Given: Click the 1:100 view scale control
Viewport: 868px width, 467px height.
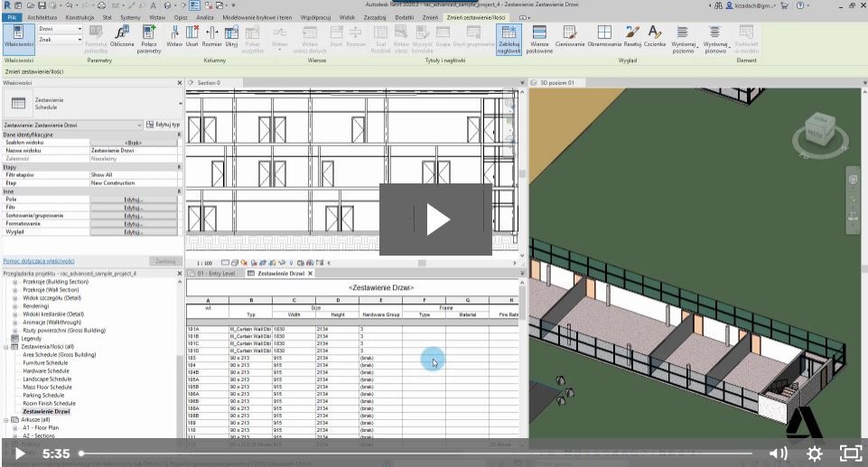Looking at the screenshot, I should 204,264.
